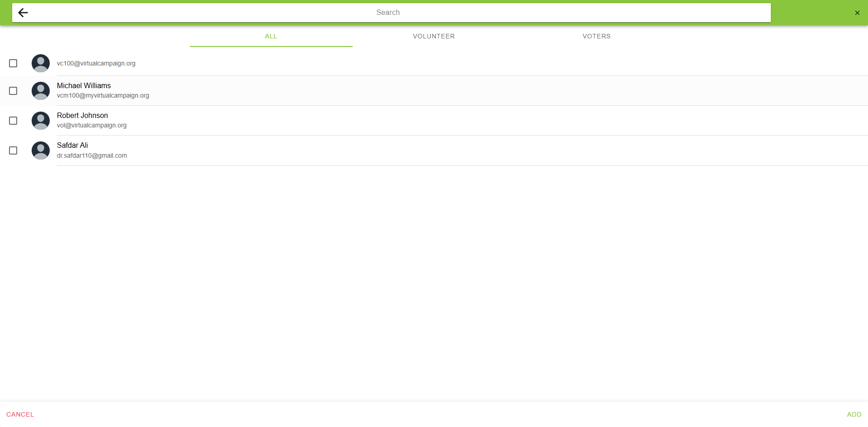Switch to the VOTERS tab
The height and width of the screenshot is (427, 868).
(x=596, y=36)
